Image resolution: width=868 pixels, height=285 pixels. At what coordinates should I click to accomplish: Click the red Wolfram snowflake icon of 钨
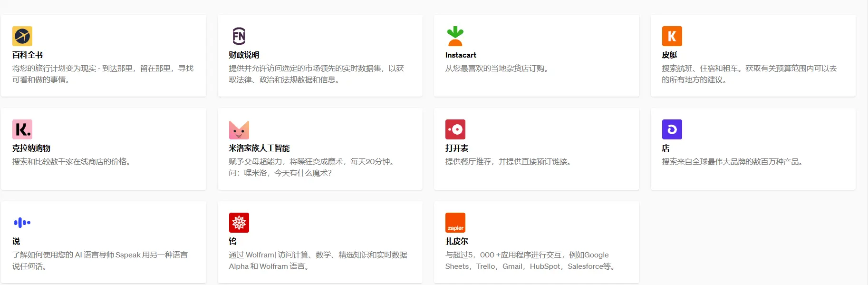coord(239,223)
